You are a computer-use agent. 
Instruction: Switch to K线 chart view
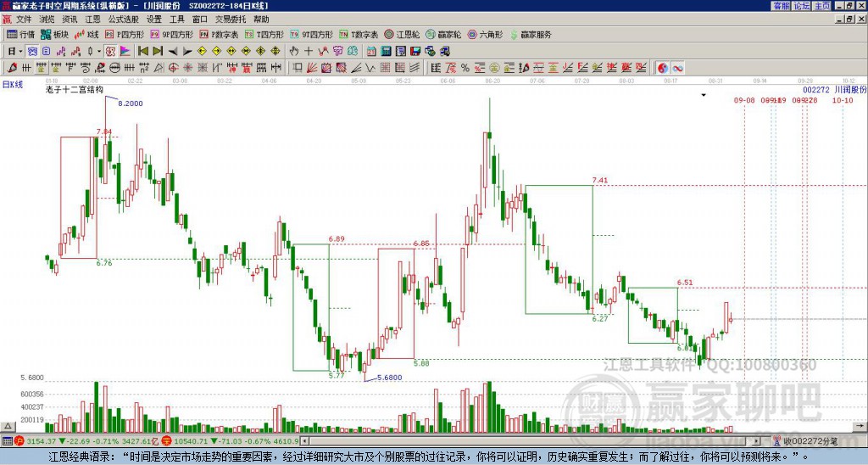(86, 34)
